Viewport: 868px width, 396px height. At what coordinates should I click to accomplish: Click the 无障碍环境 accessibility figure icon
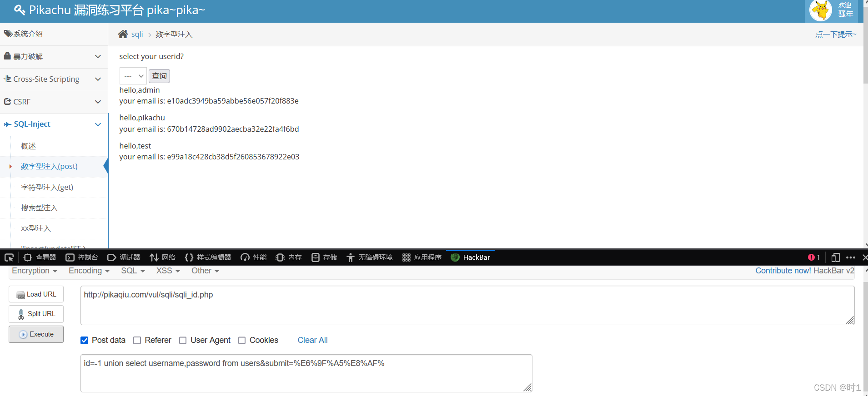point(351,257)
